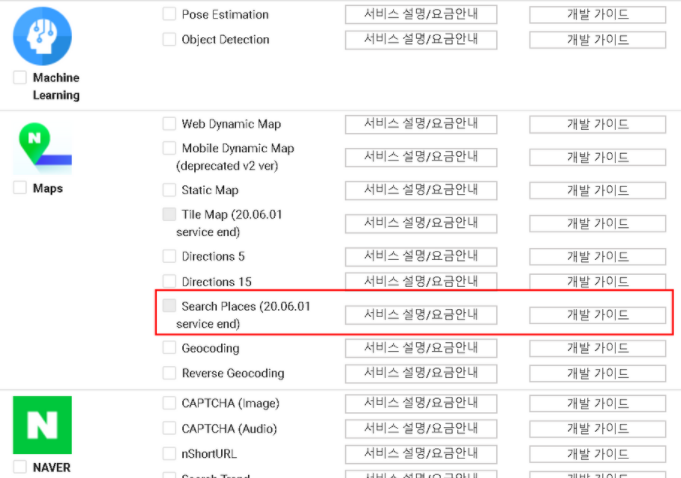The image size is (681, 478).
Task: Enable the Object Detection checkbox
Action: pos(169,39)
